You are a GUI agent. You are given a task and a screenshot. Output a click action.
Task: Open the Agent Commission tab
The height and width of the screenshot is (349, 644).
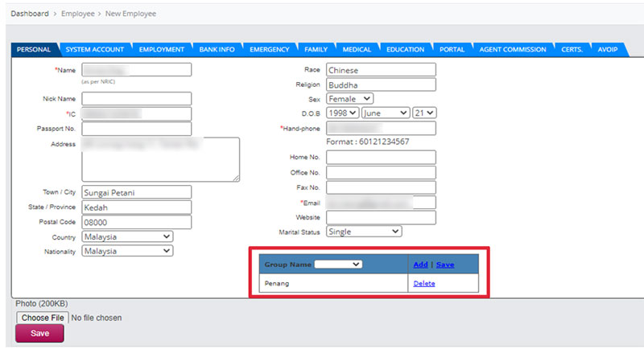[x=513, y=50]
